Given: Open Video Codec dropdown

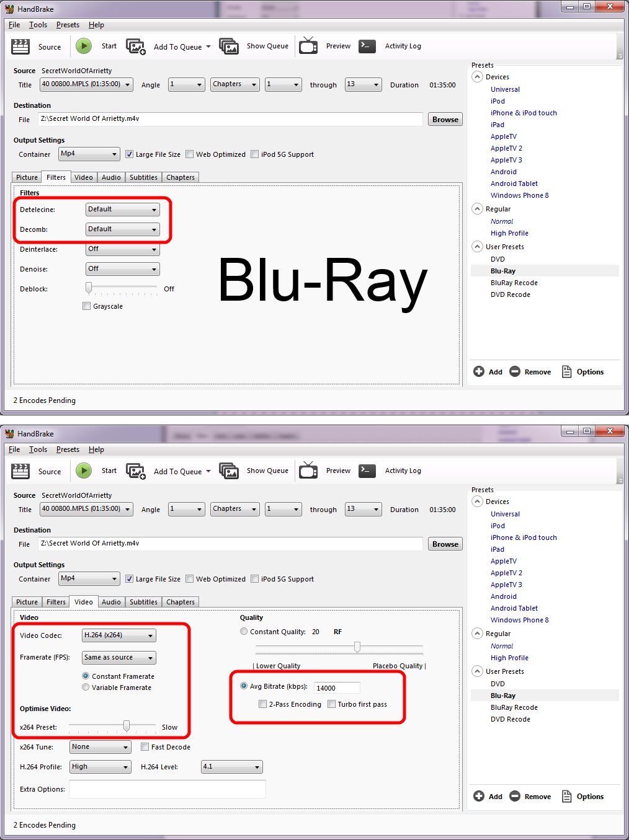Looking at the screenshot, I should pyautogui.click(x=118, y=635).
